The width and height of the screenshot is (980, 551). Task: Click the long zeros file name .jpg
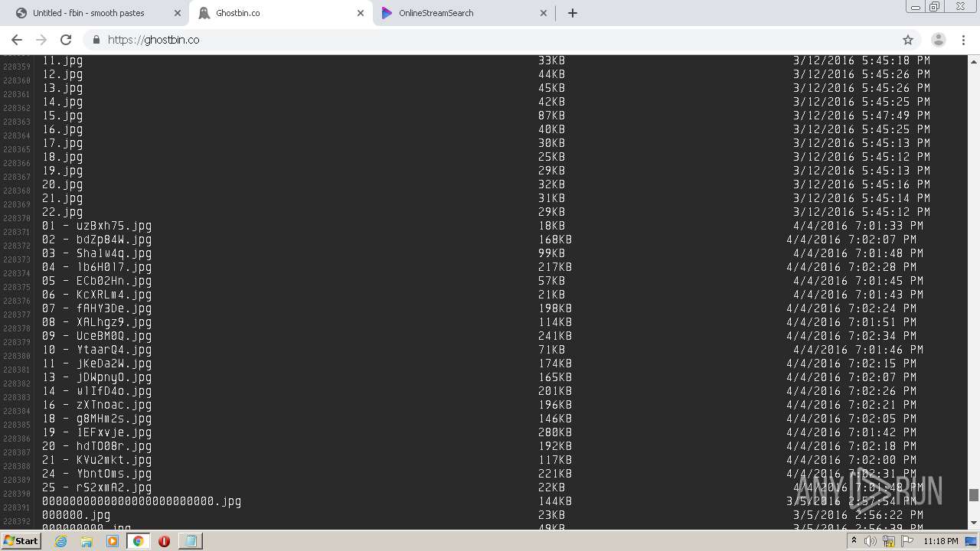[x=142, y=501]
